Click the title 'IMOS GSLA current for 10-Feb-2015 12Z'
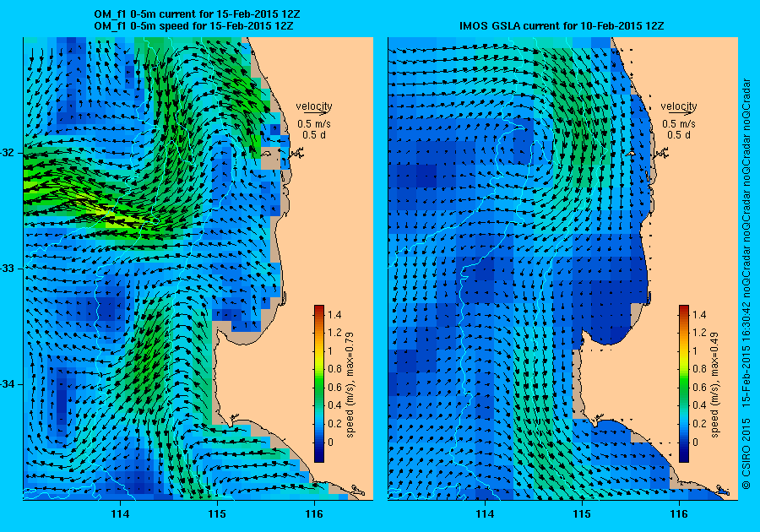 tap(562, 25)
